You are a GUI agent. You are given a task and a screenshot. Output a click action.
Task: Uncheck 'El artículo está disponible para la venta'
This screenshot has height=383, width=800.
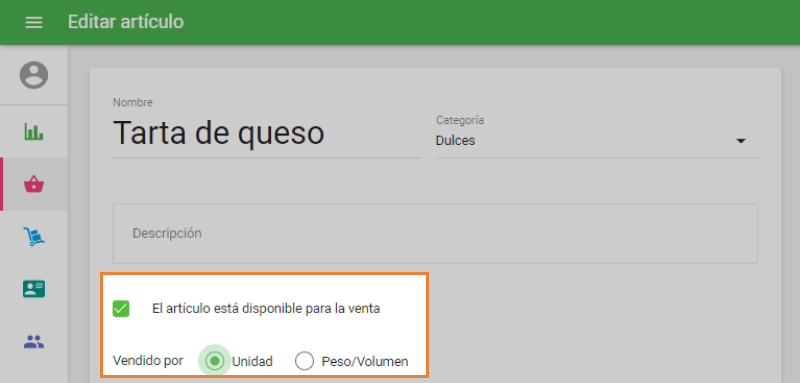coord(121,309)
